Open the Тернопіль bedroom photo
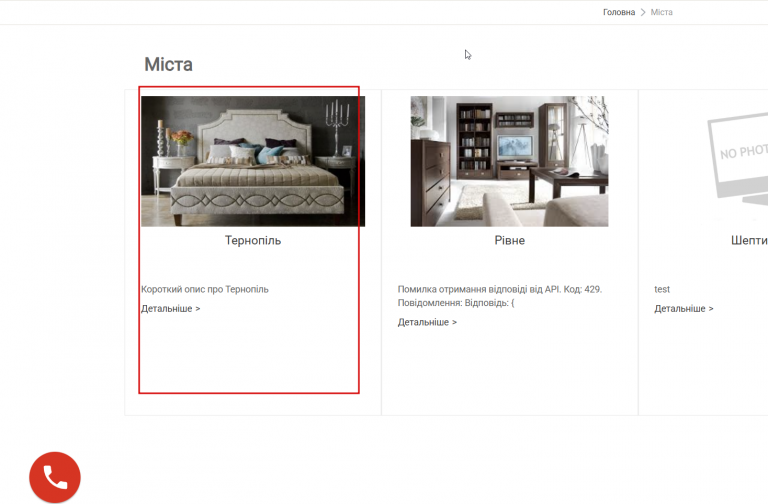Image resolution: width=768 pixels, height=504 pixels. pos(253,161)
